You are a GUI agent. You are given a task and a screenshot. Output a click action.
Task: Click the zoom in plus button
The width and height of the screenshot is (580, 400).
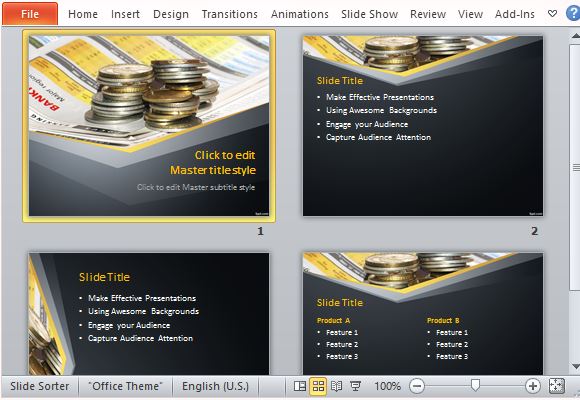click(x=533, y=386)
